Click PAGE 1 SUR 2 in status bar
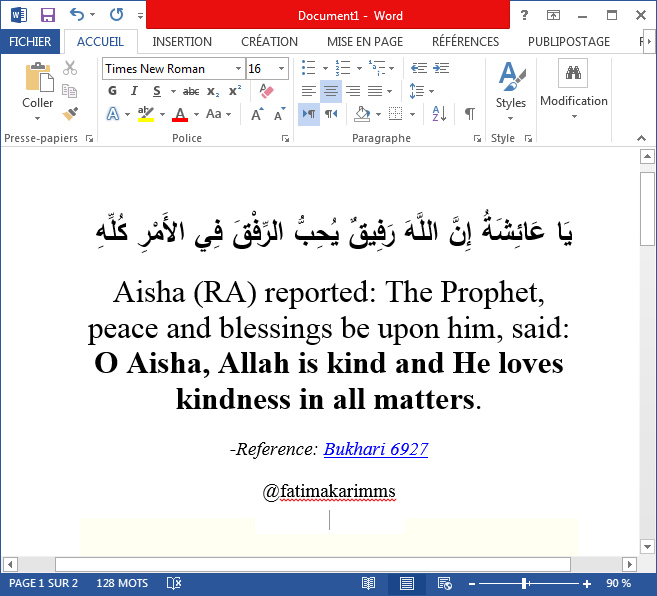 [43, 583]
